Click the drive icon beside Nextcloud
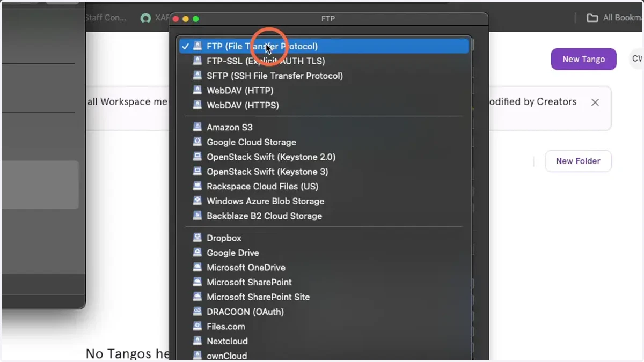 coord(197,341)
